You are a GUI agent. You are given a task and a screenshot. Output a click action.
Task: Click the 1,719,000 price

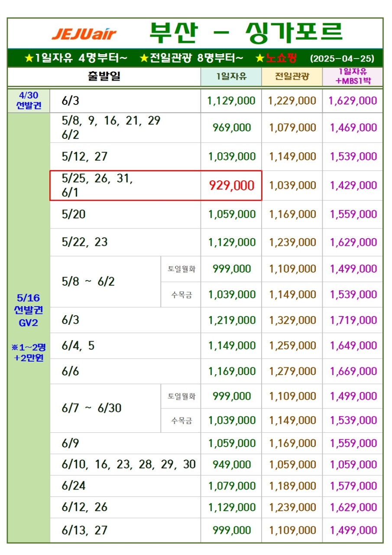tap(353, 320)
